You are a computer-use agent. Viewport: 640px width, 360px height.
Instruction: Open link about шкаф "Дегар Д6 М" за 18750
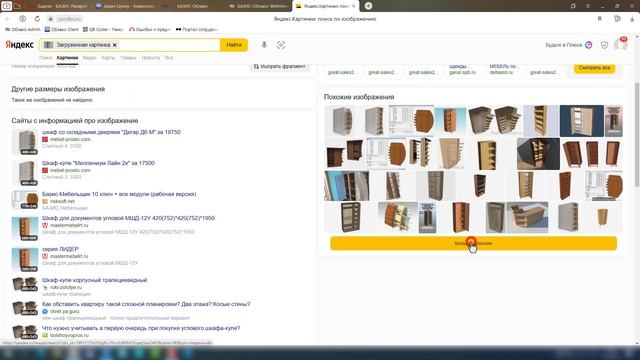point(111,132)
